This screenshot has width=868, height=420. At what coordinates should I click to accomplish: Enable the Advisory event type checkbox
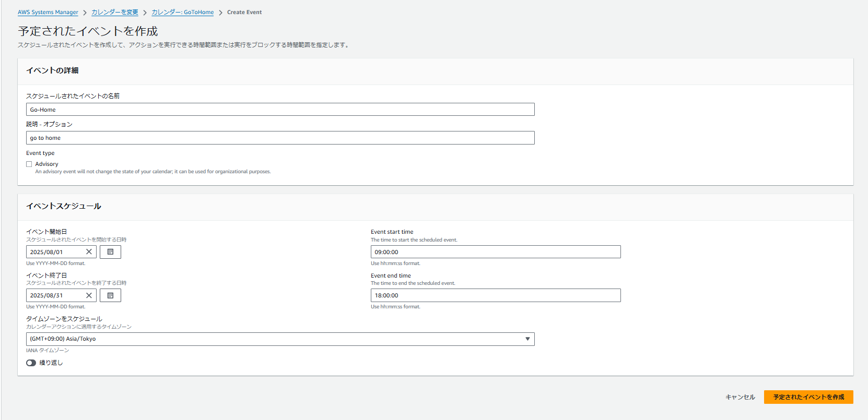point(29,164)
